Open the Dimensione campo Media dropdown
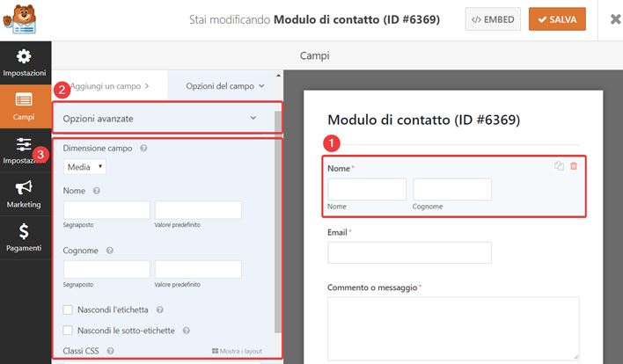623x364 pixels. 84,167
